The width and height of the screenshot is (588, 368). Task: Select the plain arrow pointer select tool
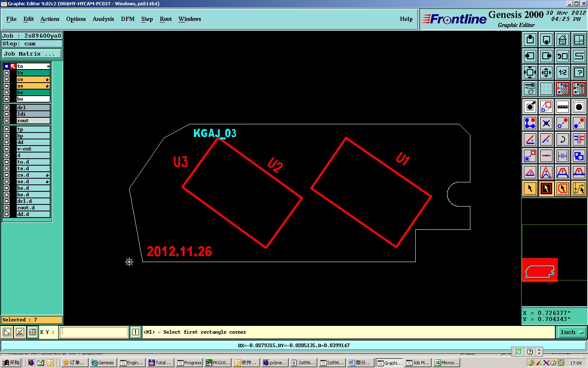point(530,188)
